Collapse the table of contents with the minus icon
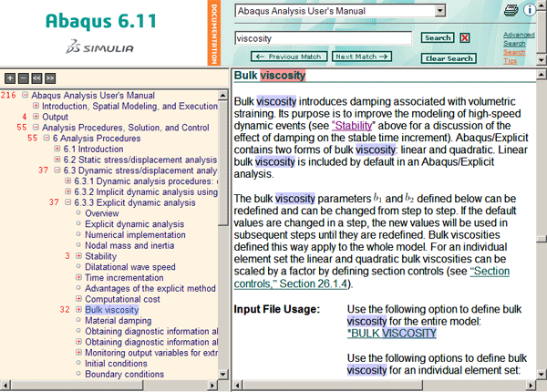The width and height of the screenshot is (547, 392). (24, 78)
